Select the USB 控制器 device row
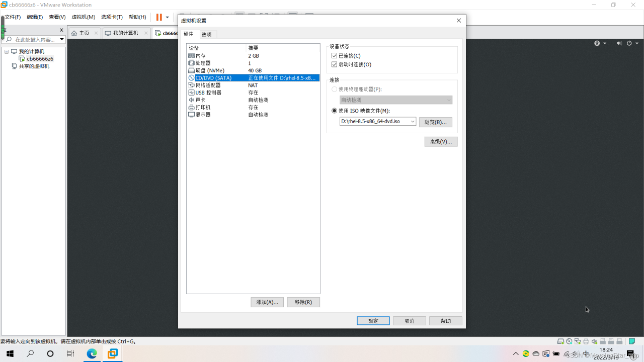Viewport: 644px width, 362px height. [253, 93]
